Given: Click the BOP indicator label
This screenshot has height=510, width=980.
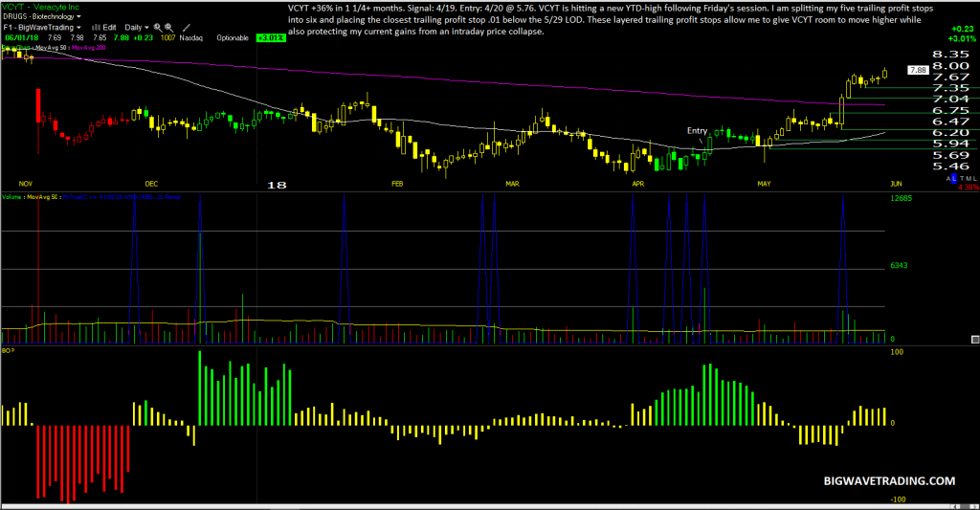Looking at the screenshot, I should click(8, 350).
